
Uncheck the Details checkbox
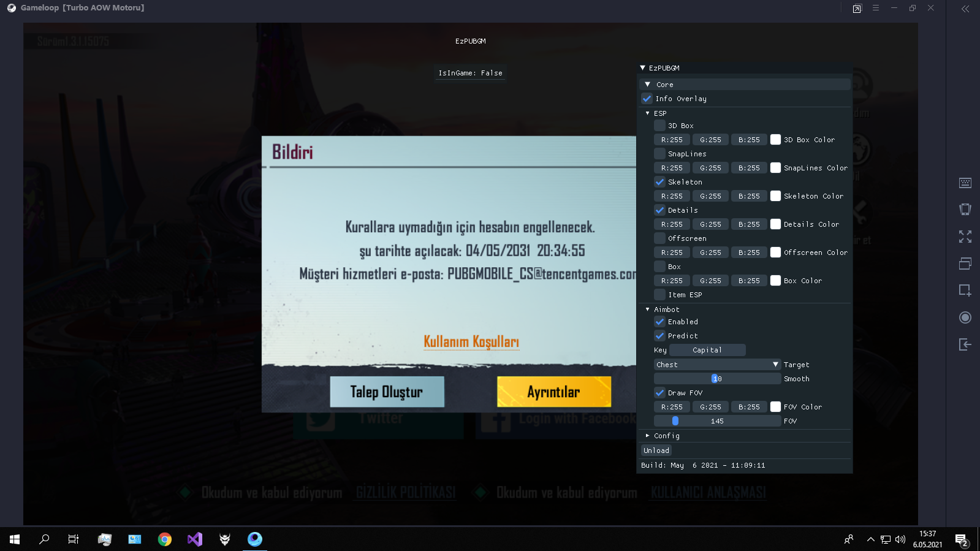(x=659, y=210)
